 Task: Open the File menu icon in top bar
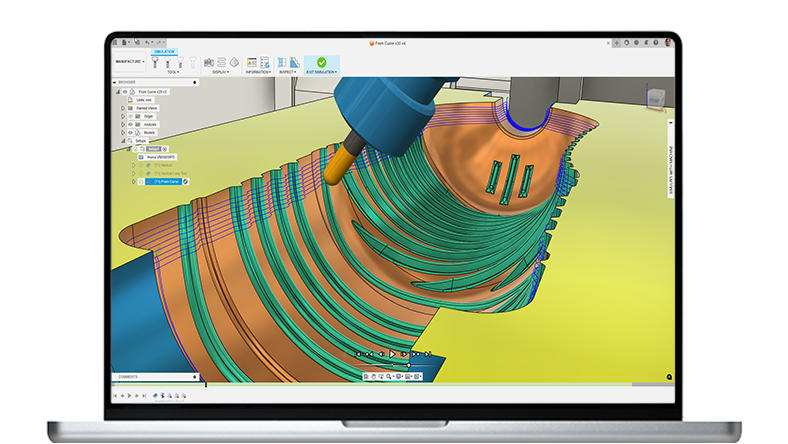click(x=125, y=43)
